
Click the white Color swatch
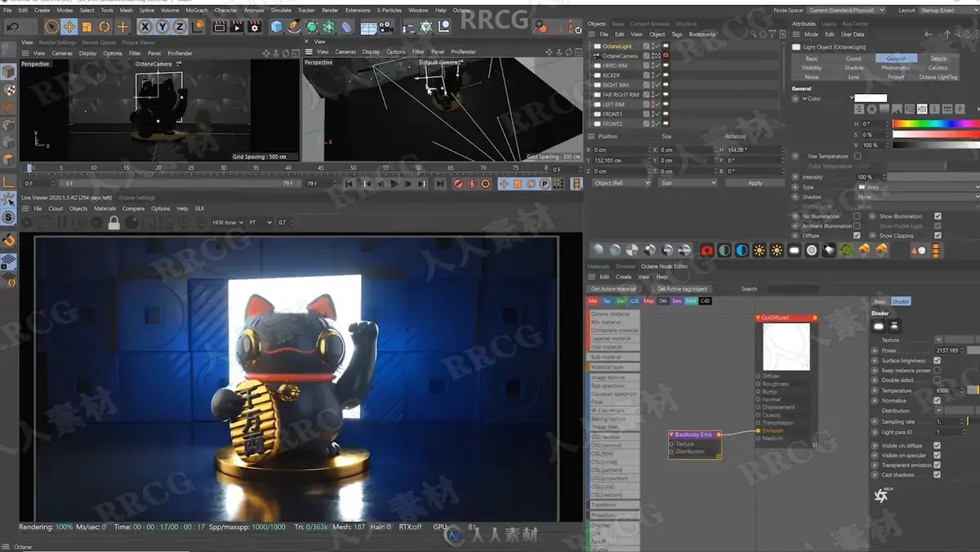[x=871, y=98]
